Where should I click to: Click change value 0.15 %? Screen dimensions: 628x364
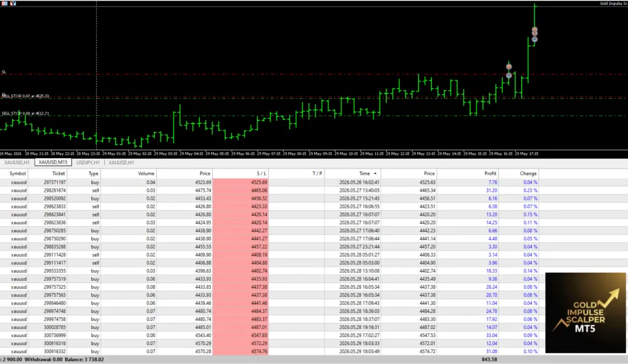tap(530, 214)
